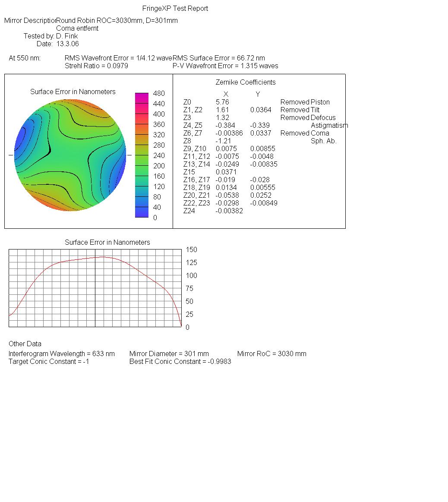Click the Z1 X value '1.61'
448x502 pixels.
tap(222, 110)
